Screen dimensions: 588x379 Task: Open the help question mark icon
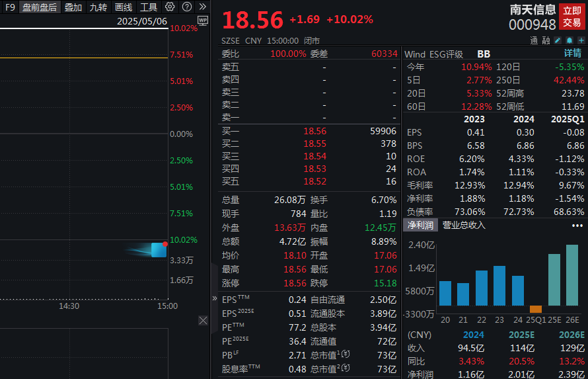click(x=187, y=7)
